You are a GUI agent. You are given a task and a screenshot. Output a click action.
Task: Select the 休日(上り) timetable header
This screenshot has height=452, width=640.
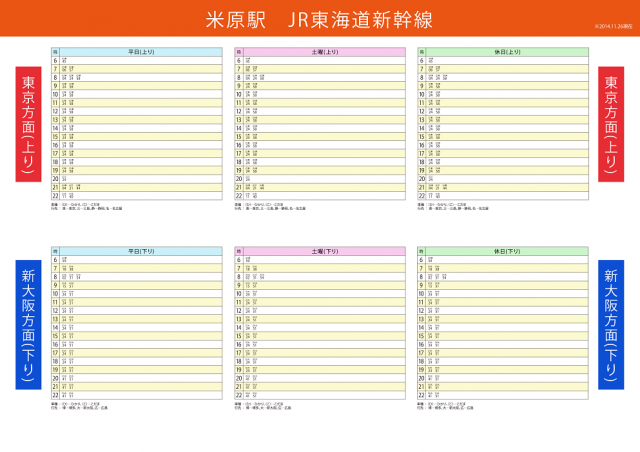pyautogui.click(x=507, y=51)
